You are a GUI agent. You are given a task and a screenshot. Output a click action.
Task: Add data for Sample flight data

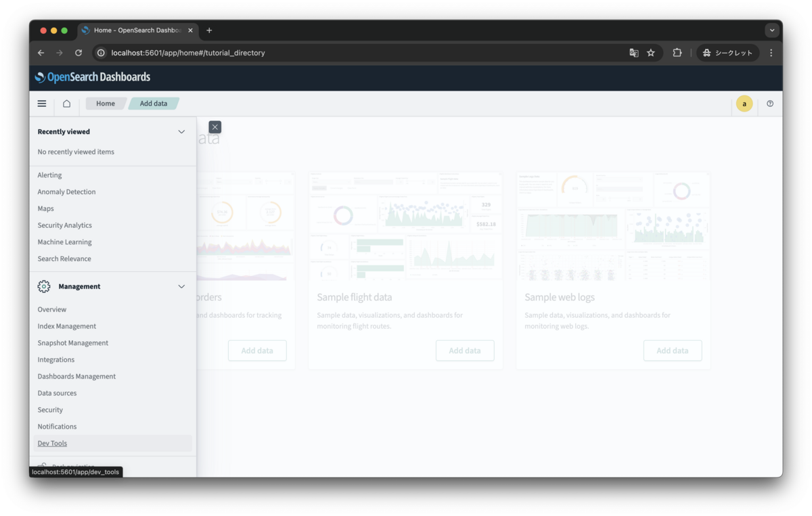pos(465,351)
